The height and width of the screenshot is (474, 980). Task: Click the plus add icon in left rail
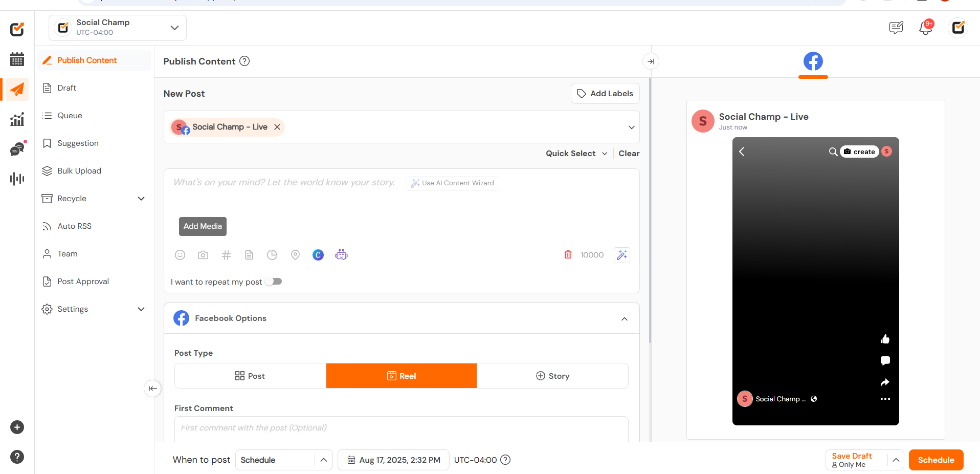tap(17, 427)
